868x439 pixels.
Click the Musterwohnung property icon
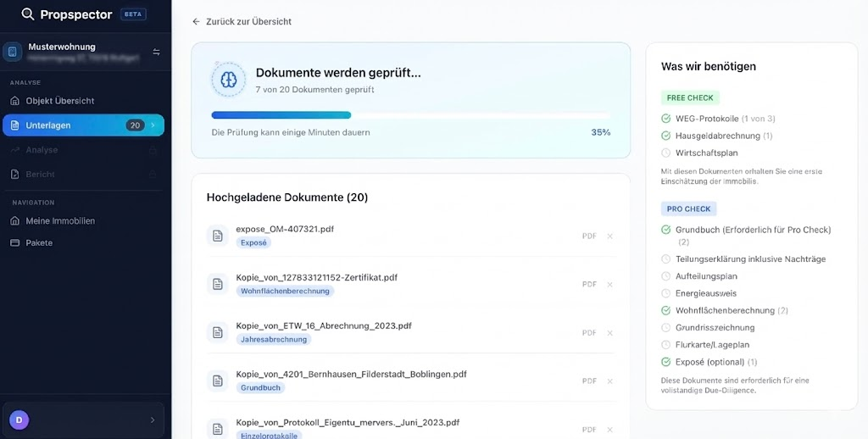(12, 52)
